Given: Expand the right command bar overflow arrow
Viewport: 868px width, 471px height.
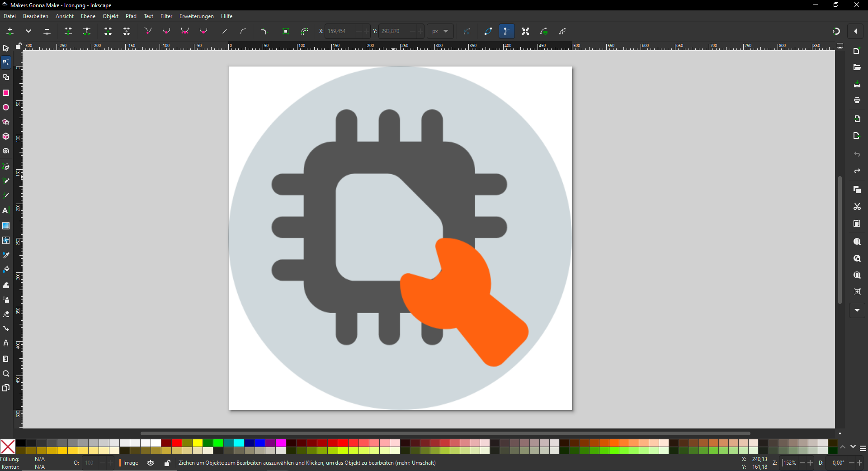Looking at the screenshot, I should click(857, 310).
